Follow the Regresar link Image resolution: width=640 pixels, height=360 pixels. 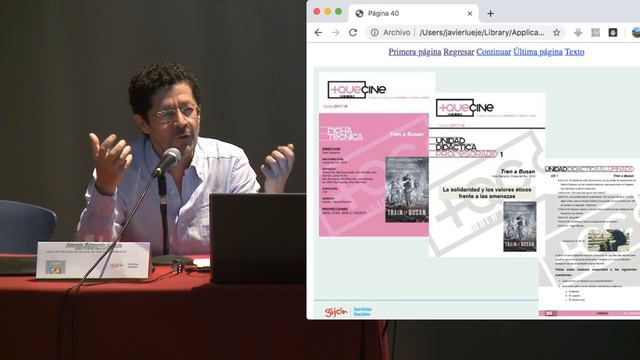tap(459, 52)
